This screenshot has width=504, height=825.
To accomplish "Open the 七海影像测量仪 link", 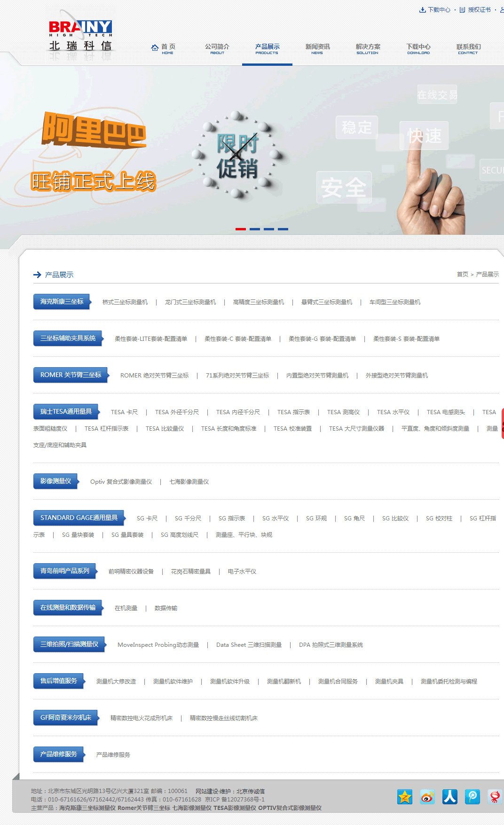I will tap(189, 482).
